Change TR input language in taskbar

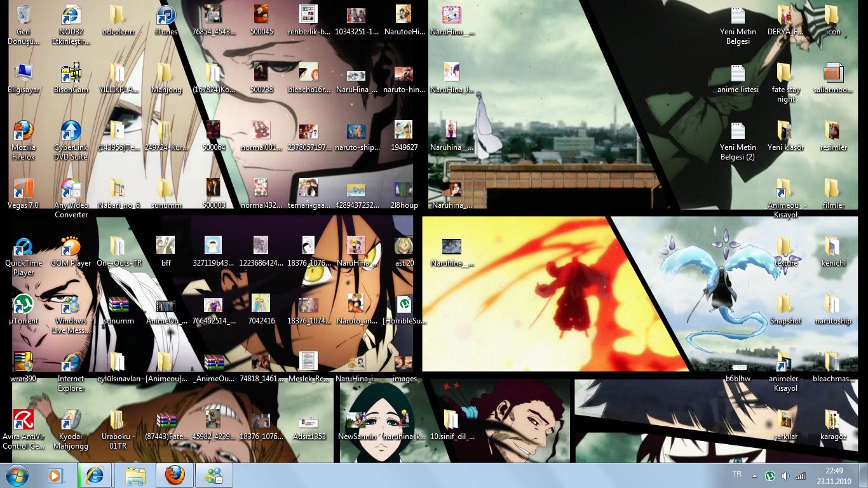tap(737, 475)
